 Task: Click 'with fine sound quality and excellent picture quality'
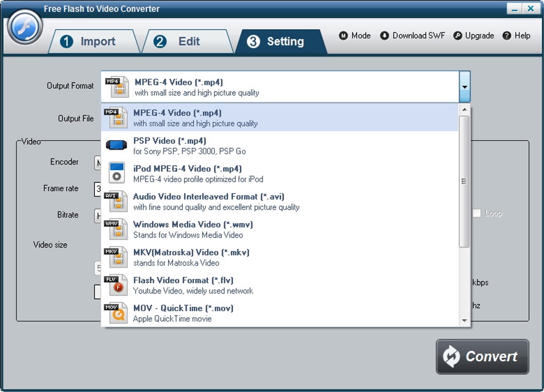click(216, 207)
